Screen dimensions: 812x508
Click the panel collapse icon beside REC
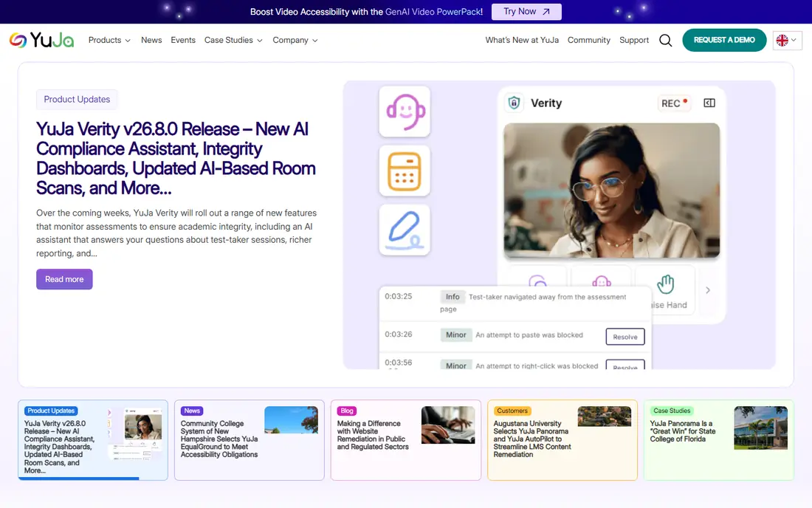(709, 103)
